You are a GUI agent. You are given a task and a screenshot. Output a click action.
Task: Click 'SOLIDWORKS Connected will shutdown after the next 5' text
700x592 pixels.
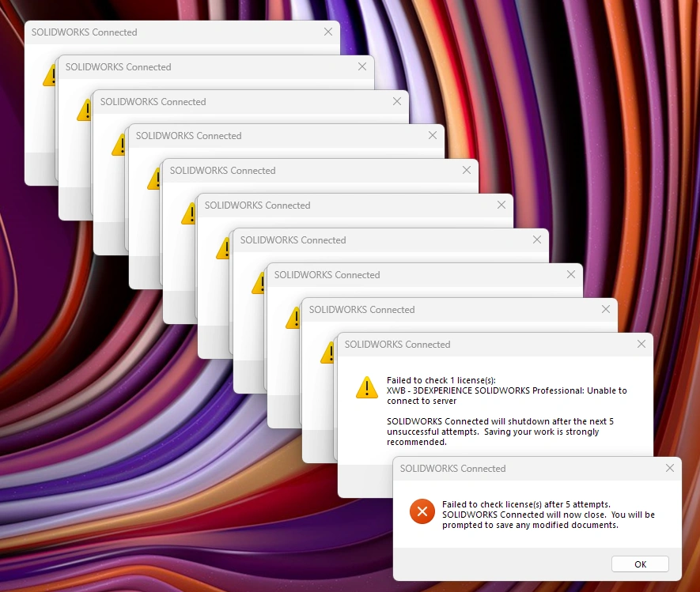point(500,421)
